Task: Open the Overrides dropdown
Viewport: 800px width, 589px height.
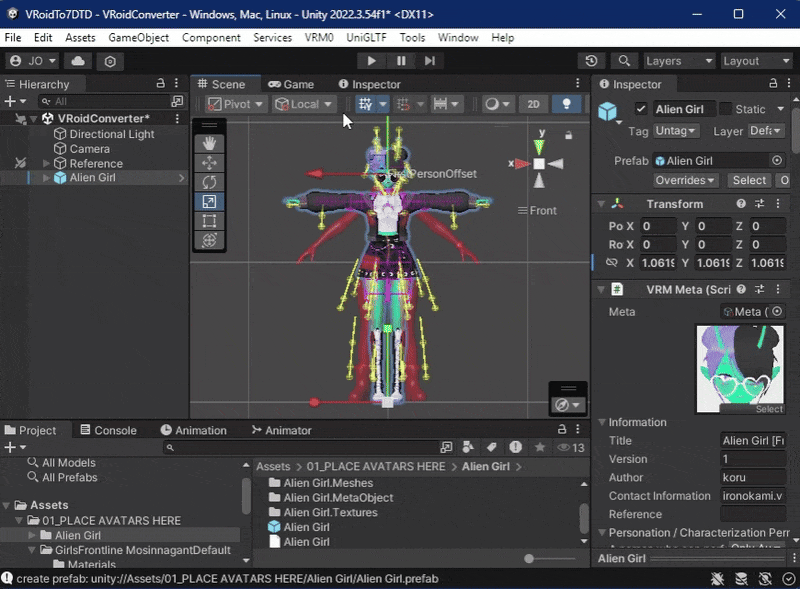Action: tap(685, 180)
